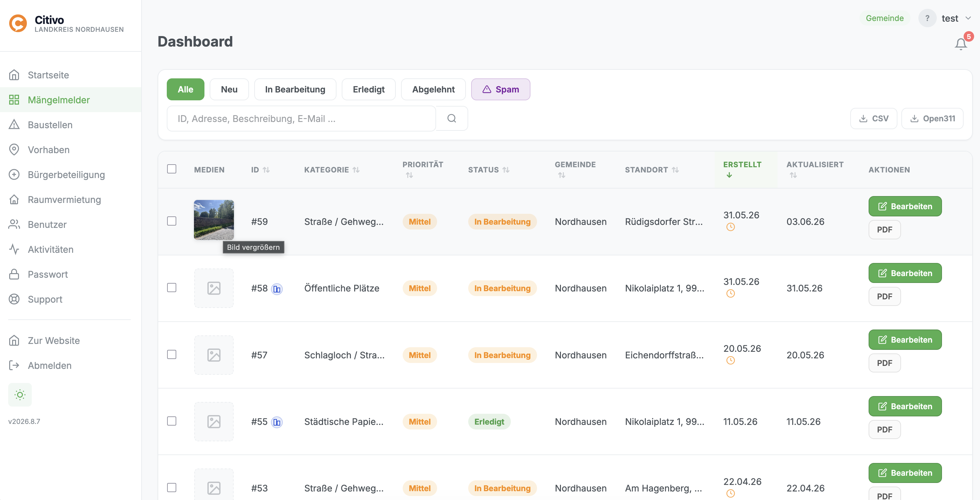Click the Passwort lock icon

[x=14, y=274]
